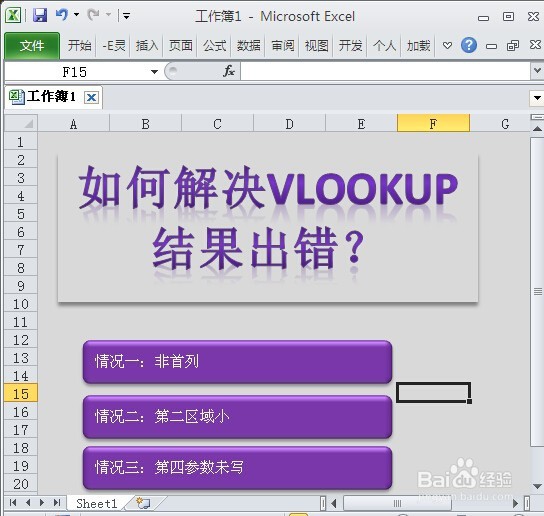The width and height of the screenshot is (544, 516).
Task: Click the horizontal split box above the vertical scrollbar
Action: 537,117
